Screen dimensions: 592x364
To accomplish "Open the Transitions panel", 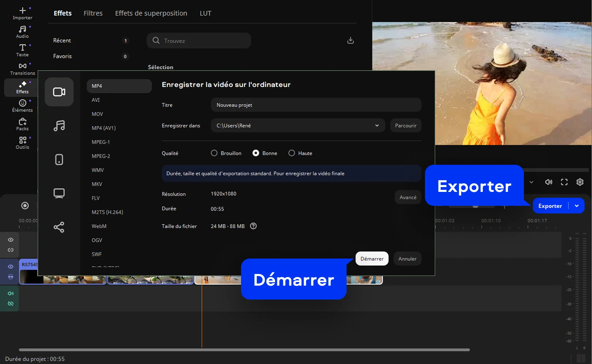I will [22, 68].
